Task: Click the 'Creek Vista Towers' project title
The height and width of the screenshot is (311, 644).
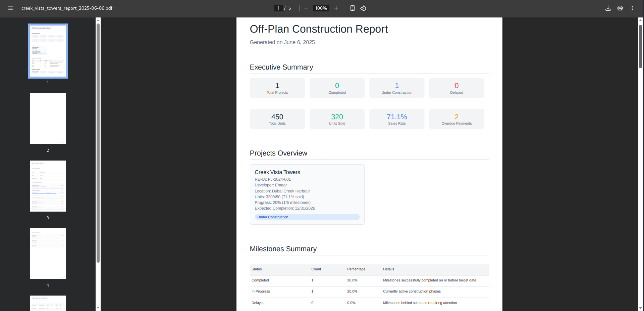Action: pyautogui.click(x=277, y=172)
